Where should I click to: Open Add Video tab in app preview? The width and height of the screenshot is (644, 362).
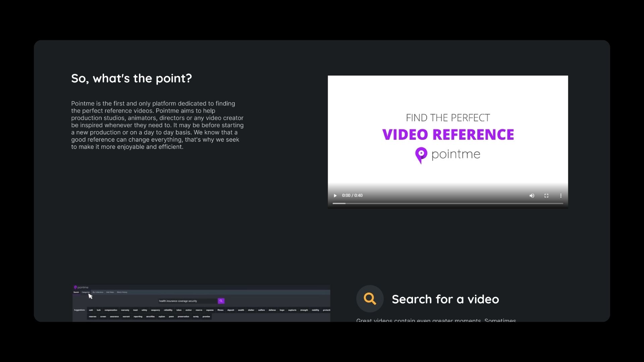(x=110, y=292)
